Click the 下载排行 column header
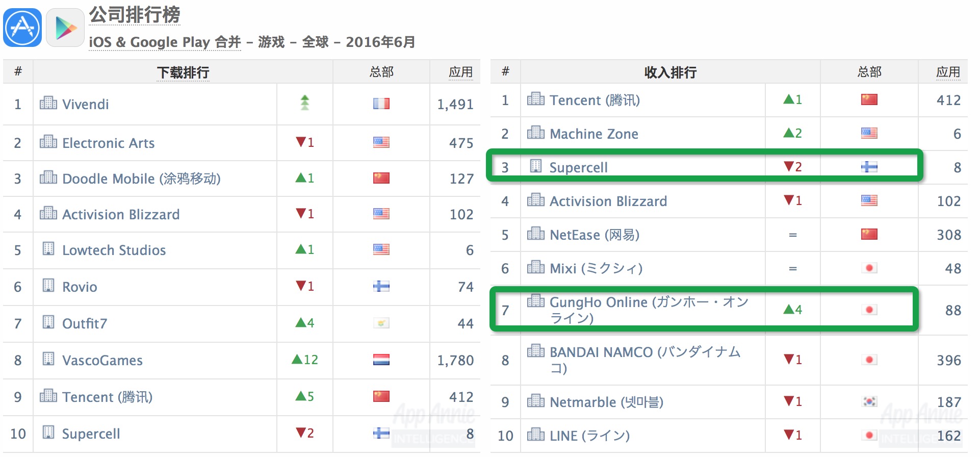 coord(183,73)
